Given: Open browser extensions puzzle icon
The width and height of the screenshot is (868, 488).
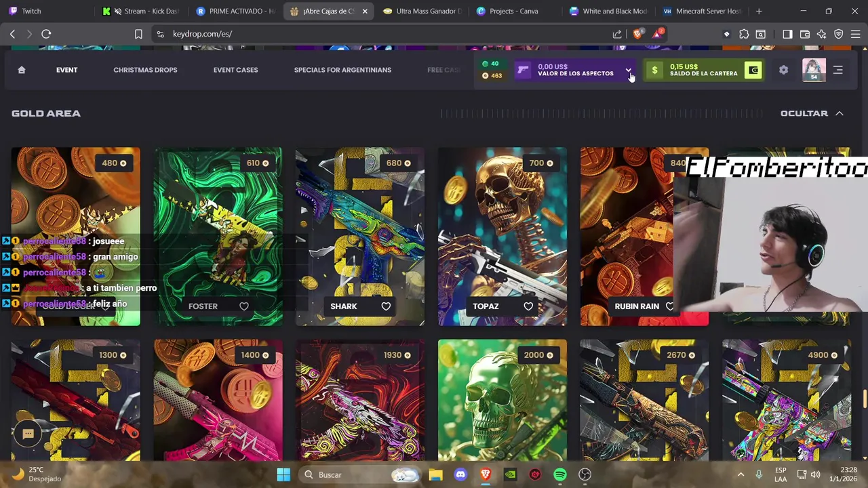Looking at the screenshot, I should pyautogui.click(x=744, y=34).
